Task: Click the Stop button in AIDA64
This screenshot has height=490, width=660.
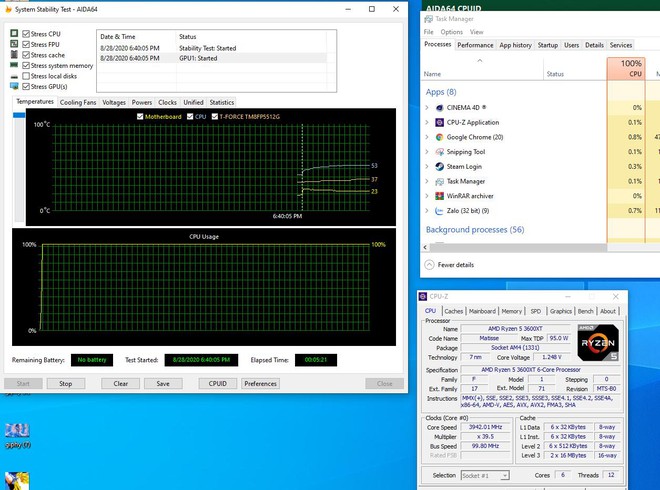Action: [x=66, y=383]
